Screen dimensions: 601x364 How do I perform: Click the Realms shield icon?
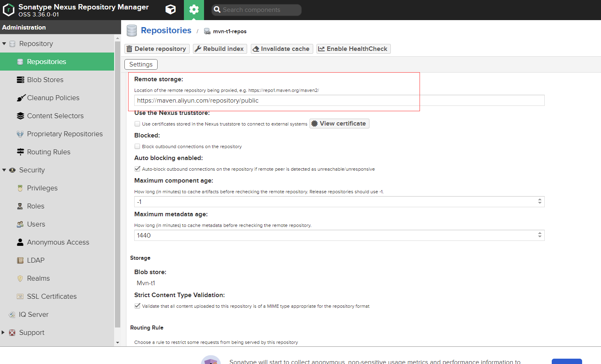pyautogui.click(x=20, y=278)
